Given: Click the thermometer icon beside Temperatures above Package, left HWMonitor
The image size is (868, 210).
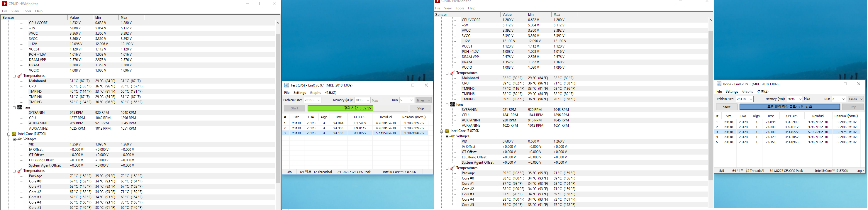Looking at the screenshot, I should pos(20,171).
